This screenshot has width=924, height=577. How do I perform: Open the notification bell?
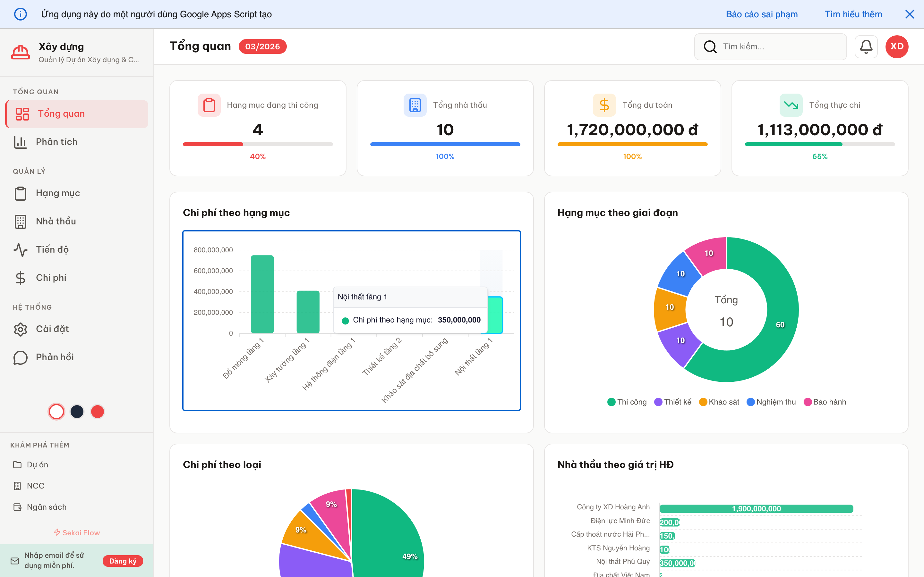coord(866,46)
